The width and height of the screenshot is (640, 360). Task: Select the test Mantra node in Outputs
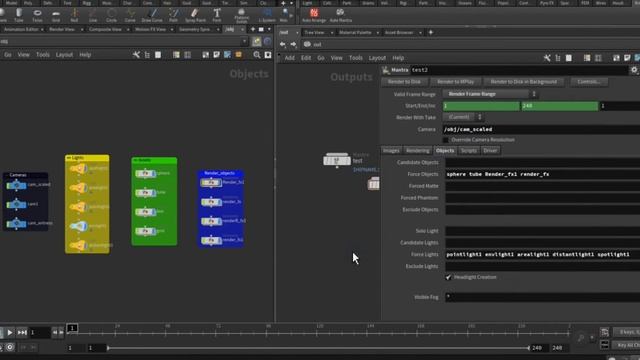(337, 160)
